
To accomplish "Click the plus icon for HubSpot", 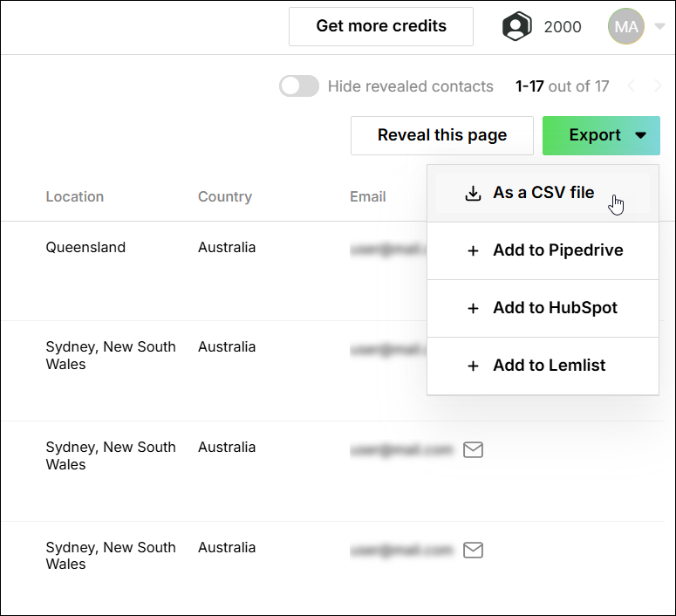I will point(473,308).
